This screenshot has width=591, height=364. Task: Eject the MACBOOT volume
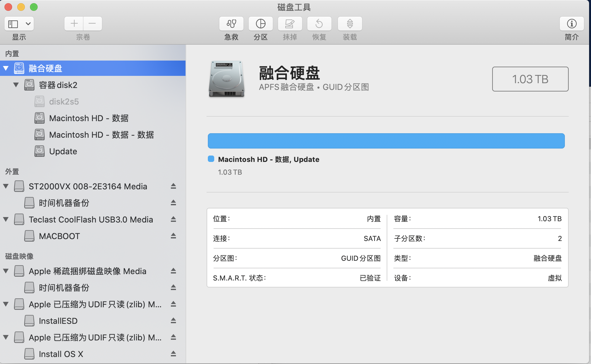click(173, 236)
